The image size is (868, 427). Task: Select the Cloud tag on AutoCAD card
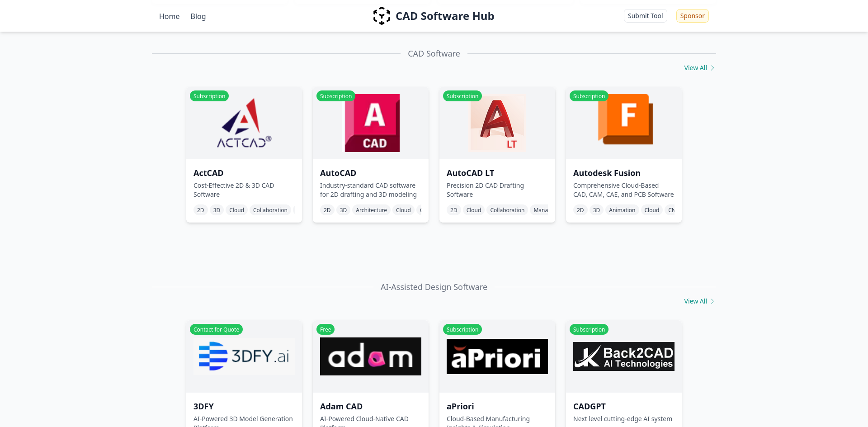403,210
